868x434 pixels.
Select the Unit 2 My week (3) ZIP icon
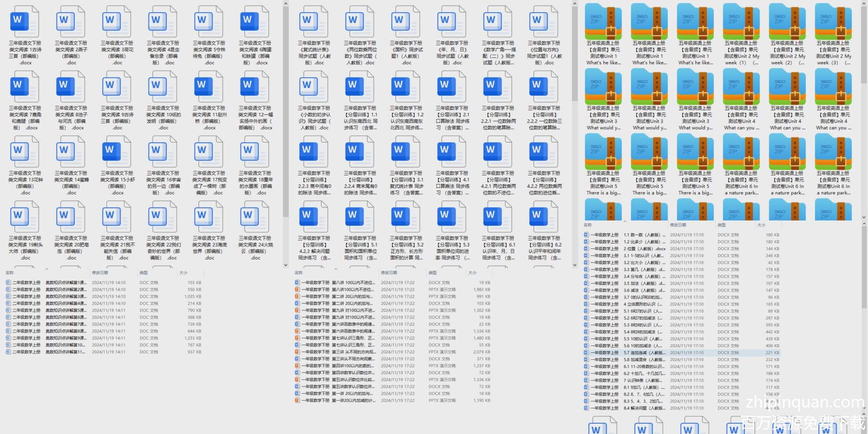pos(833,22)
